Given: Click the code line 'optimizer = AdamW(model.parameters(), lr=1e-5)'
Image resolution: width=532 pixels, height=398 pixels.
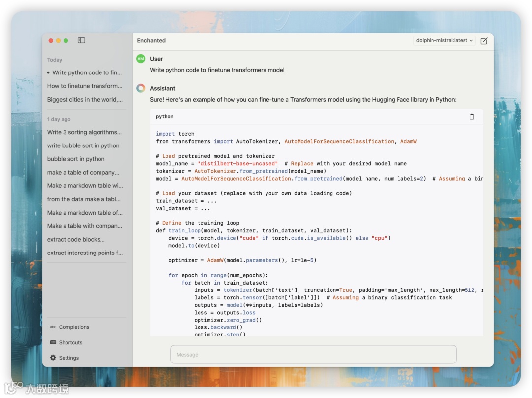Looking at the screenshot, I should [242, 260].
